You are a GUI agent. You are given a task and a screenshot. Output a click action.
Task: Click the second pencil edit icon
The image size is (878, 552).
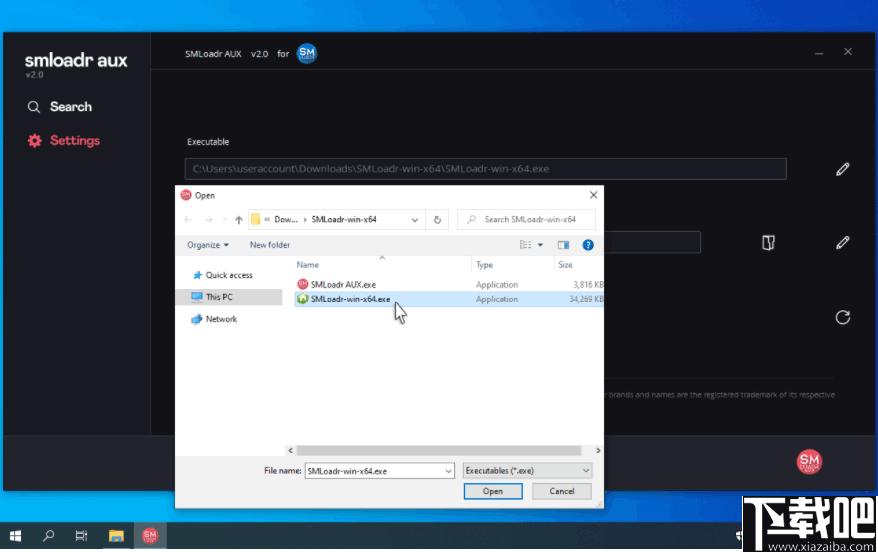tap(842, 242)
